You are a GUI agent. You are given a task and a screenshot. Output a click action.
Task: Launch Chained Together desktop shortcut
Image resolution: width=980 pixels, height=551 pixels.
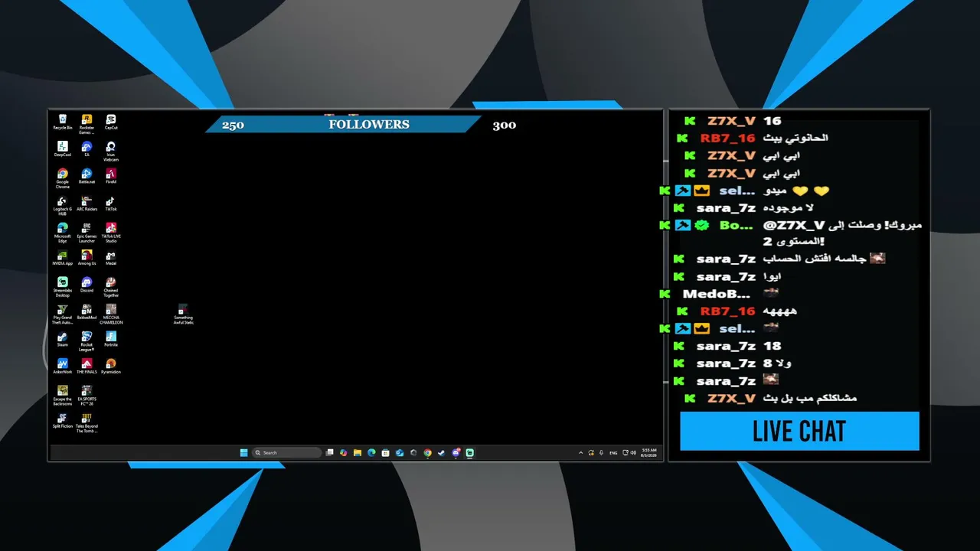pyautogui.click(x=111, y=288)
